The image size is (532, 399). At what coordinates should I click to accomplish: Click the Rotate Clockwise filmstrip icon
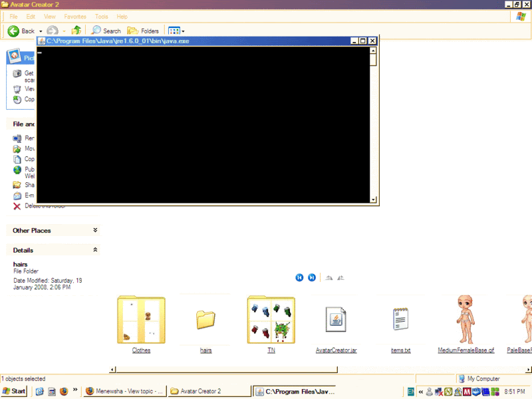(329, 278)
